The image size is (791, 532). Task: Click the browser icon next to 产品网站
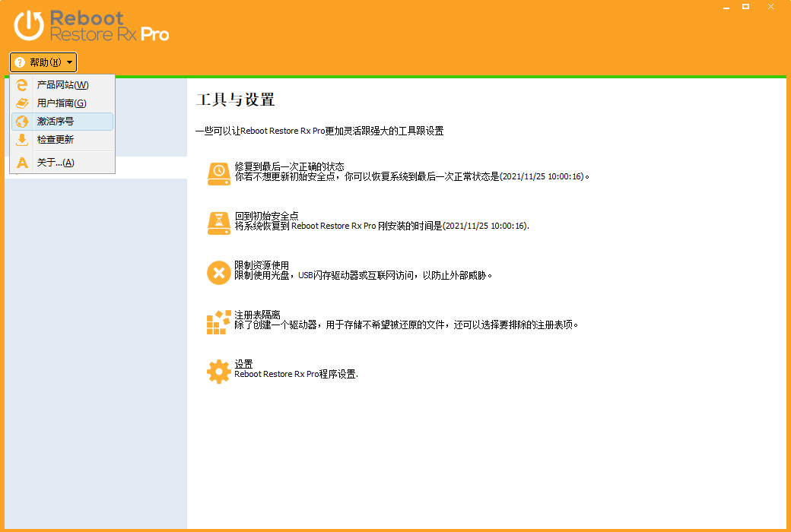(22, 84)
